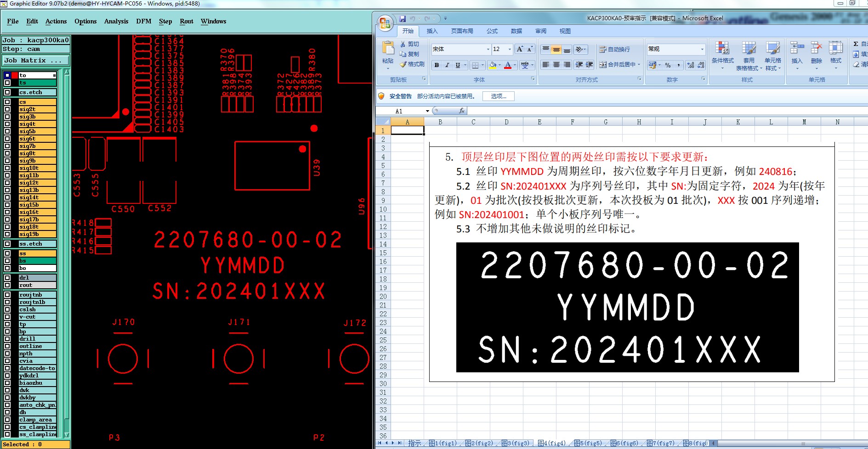
Task: Save the Excel workbook via quick access
Action: point(403,19)
